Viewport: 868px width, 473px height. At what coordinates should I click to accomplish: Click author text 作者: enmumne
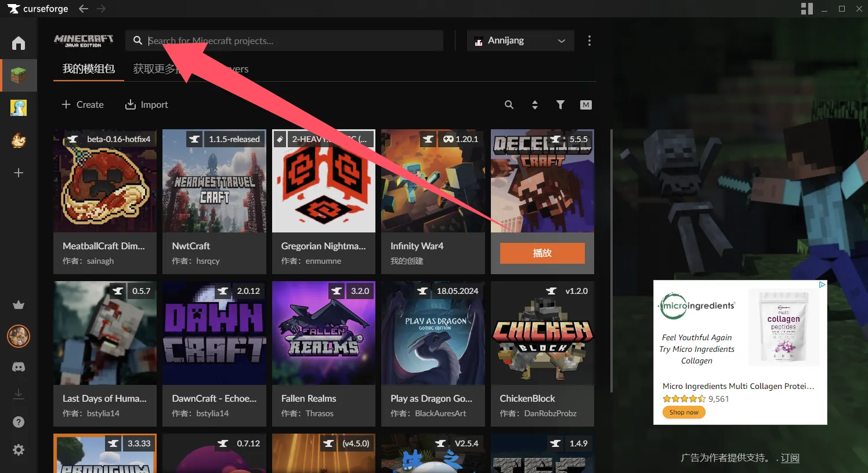coord(311,261)
